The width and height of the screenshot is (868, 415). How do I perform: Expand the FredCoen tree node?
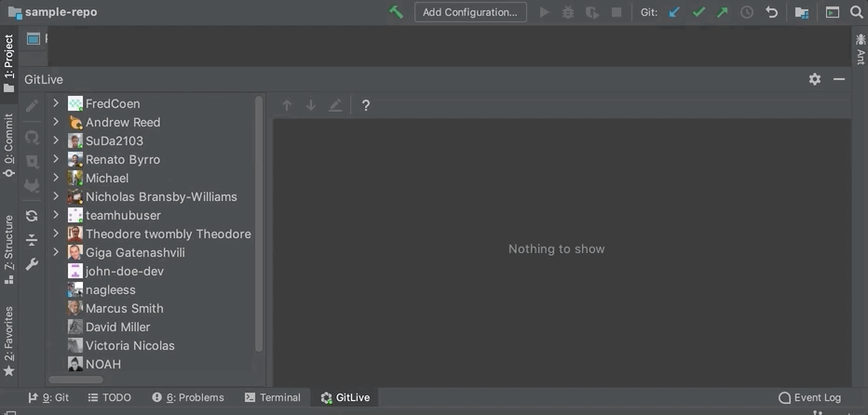tap(56, 103)
